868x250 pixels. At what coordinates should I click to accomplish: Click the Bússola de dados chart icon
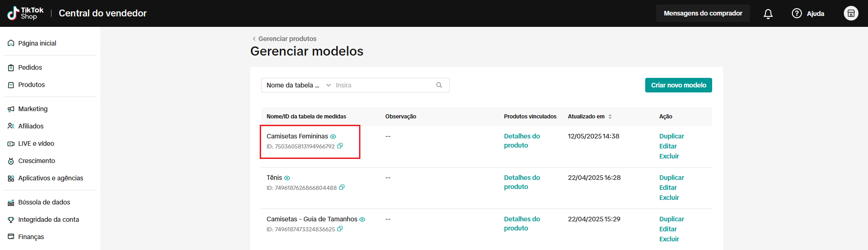(x=11, y=202)
